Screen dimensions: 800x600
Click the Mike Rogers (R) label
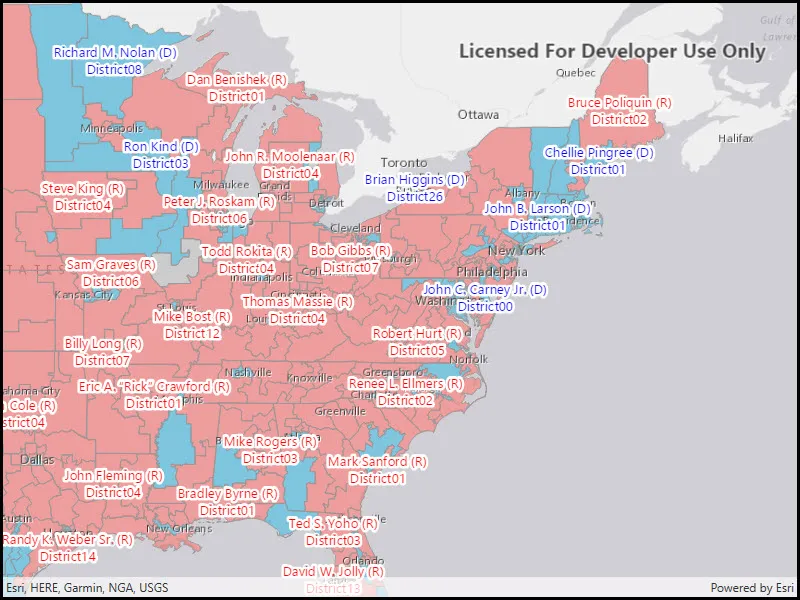coord(270,449)
